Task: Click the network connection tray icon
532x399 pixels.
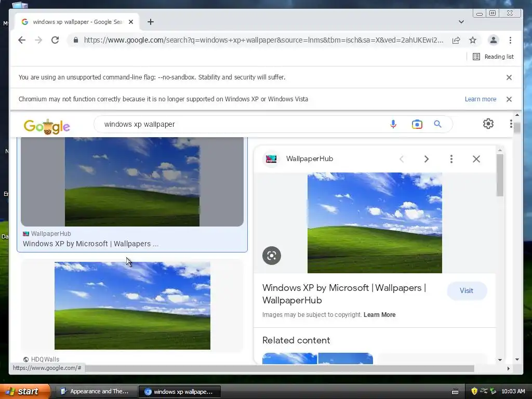Action: (x=484, y=391)
